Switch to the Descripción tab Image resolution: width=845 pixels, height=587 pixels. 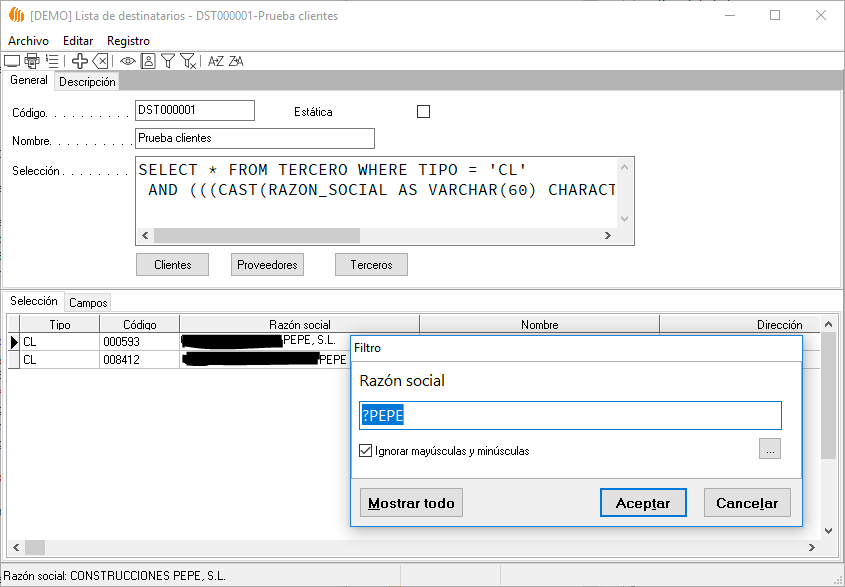[87, 82]
